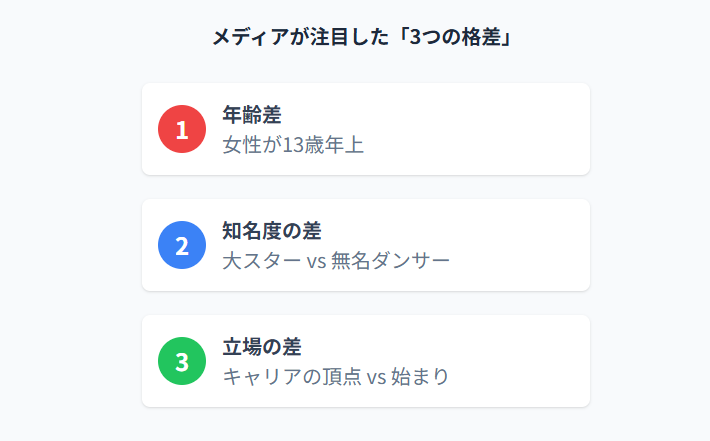
Task: Click the blue number 2 circle
Action: tap(182, 245)
